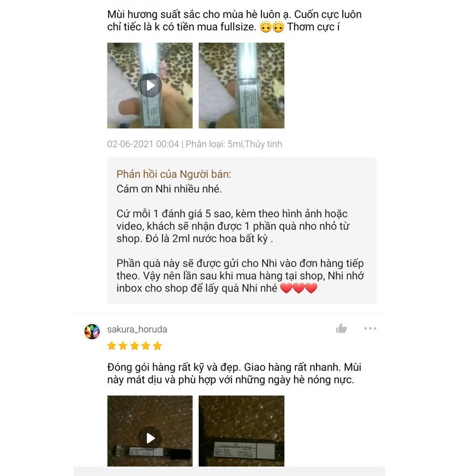Open the second leopard-background perfume photo
476x476 pixels.
pyautogui.click(x=241, y=85)
